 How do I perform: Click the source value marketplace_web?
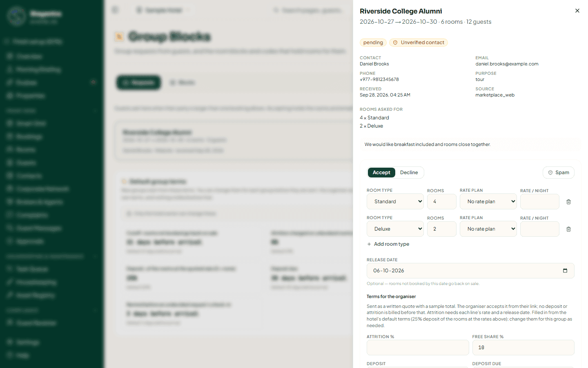(x=495, y=95)
